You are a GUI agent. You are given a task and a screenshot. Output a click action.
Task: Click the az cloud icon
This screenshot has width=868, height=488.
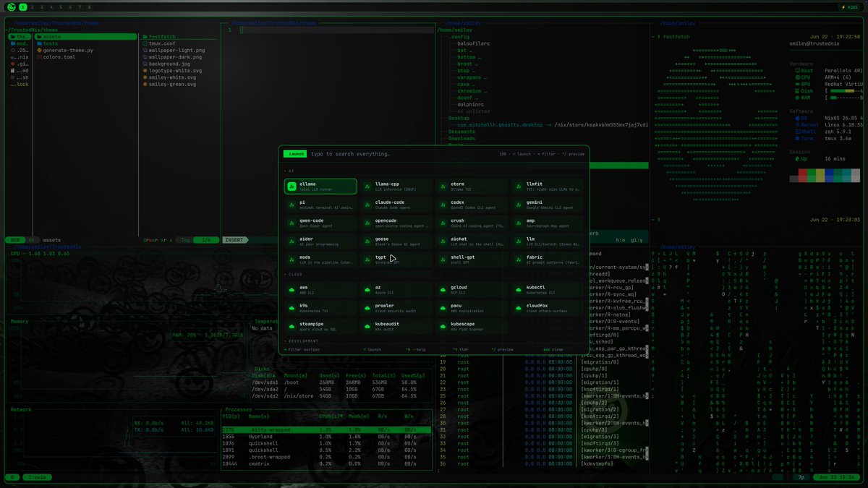pos(367,290)
